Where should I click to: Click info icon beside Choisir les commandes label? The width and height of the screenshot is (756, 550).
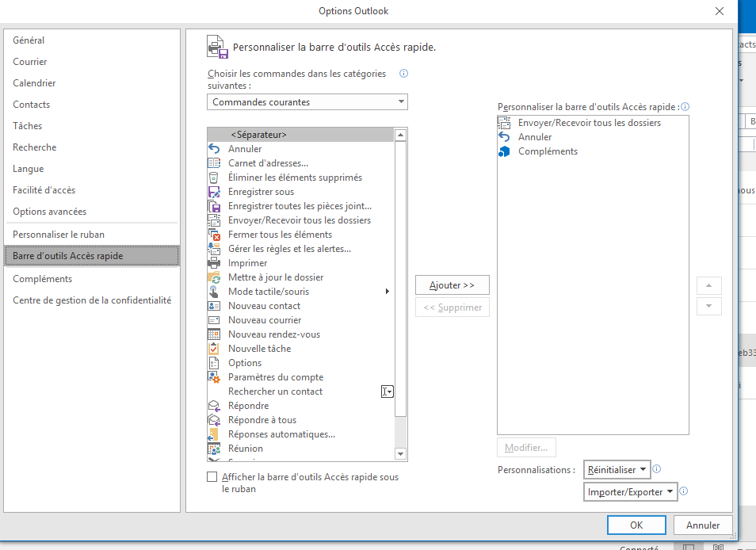(x=404, y=73)
